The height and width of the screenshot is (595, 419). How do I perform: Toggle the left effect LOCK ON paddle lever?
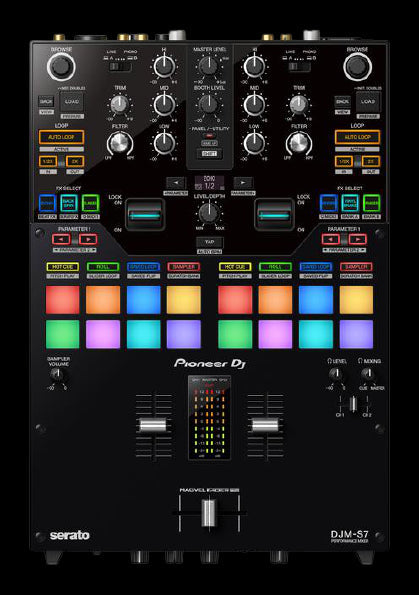pos(145,215)
